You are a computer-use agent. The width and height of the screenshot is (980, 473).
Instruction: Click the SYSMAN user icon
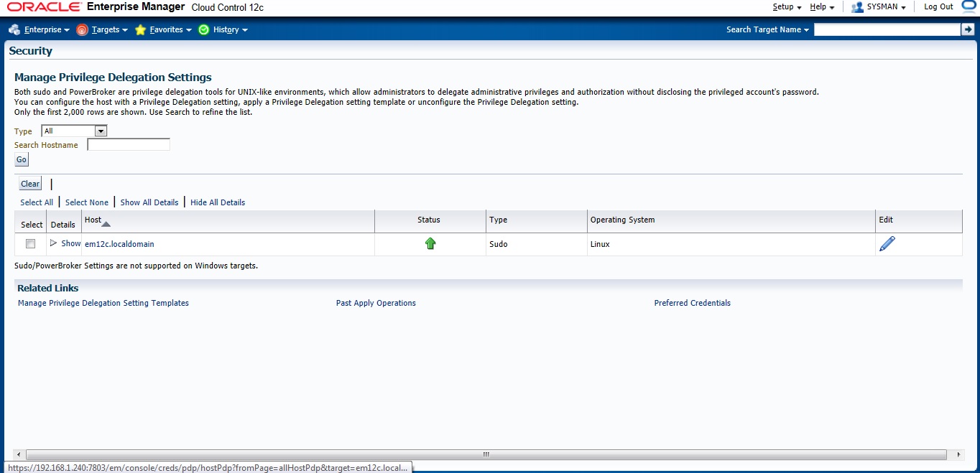[857, 7]
